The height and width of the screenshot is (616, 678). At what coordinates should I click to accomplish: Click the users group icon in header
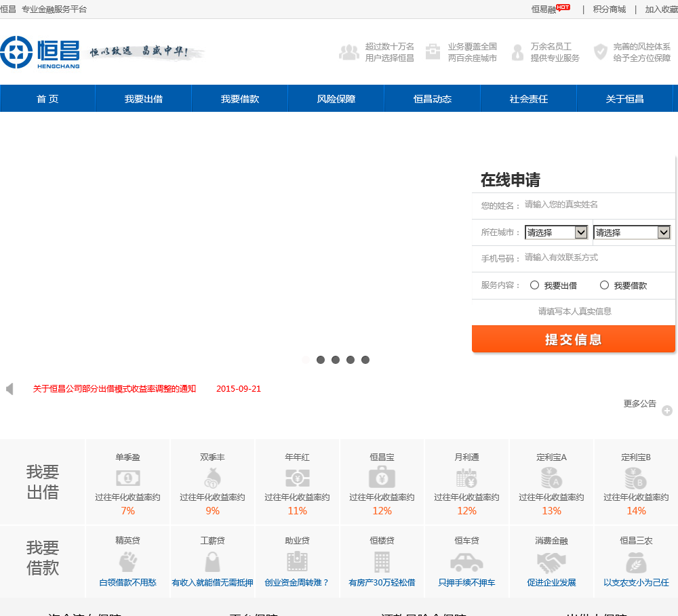(x=349, y=52)
